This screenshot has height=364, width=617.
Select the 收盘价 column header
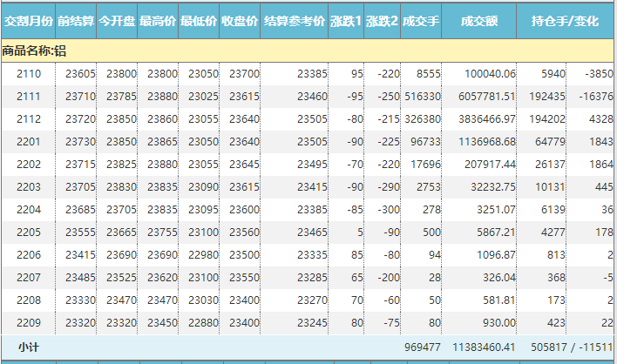[x=239, y=20]
